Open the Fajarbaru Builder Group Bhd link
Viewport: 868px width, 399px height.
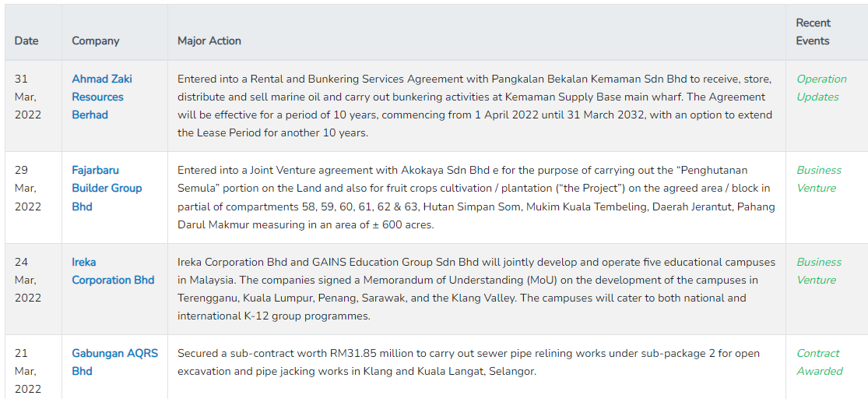pyautogui.click(x=107, y=188)
